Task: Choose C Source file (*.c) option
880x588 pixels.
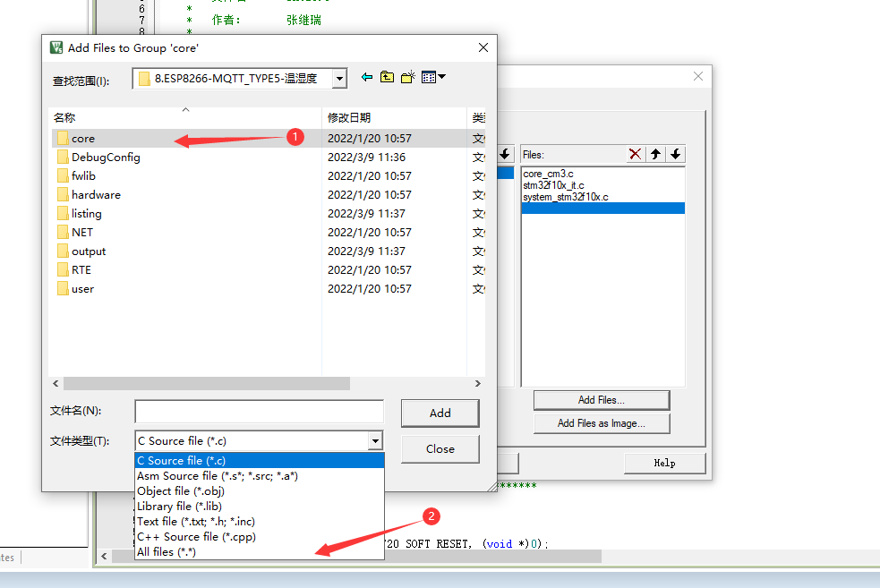Action: pyautogui.click(x=260, y=461)
